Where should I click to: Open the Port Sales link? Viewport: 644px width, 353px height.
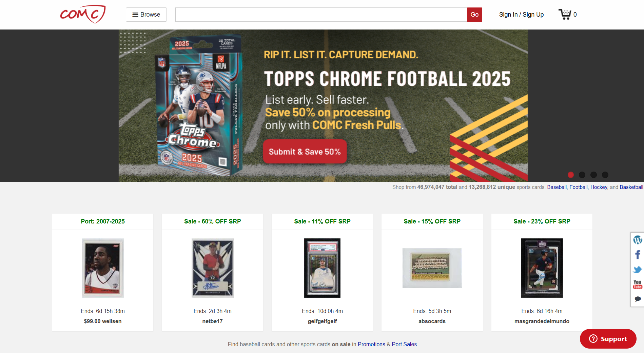pos(404,344)
